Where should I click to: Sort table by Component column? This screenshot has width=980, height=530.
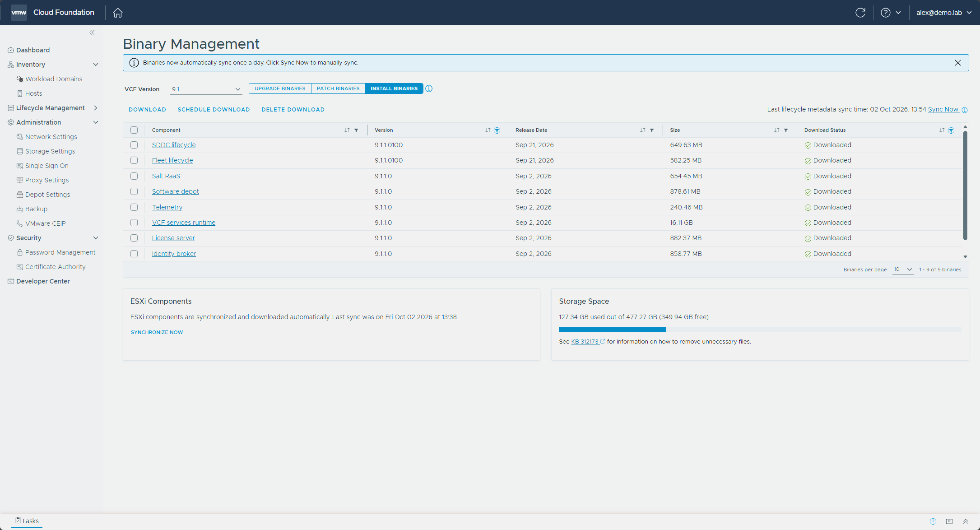pos(347,130)
